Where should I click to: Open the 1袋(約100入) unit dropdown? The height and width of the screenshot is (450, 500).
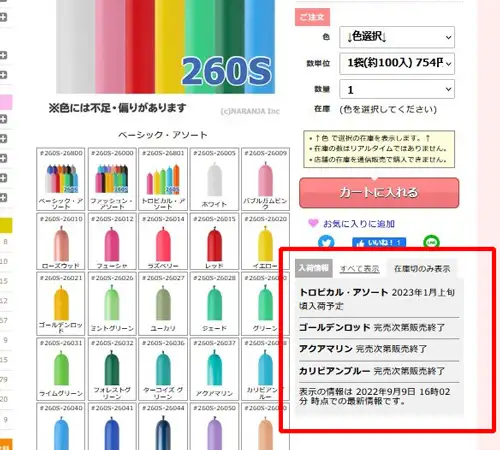(x=397, y=63)
